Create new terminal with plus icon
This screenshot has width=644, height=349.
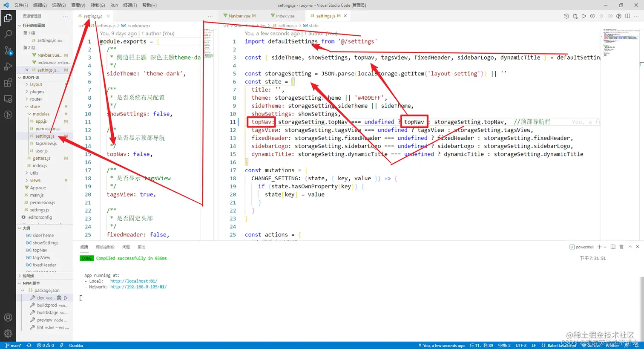click(599, 247)
